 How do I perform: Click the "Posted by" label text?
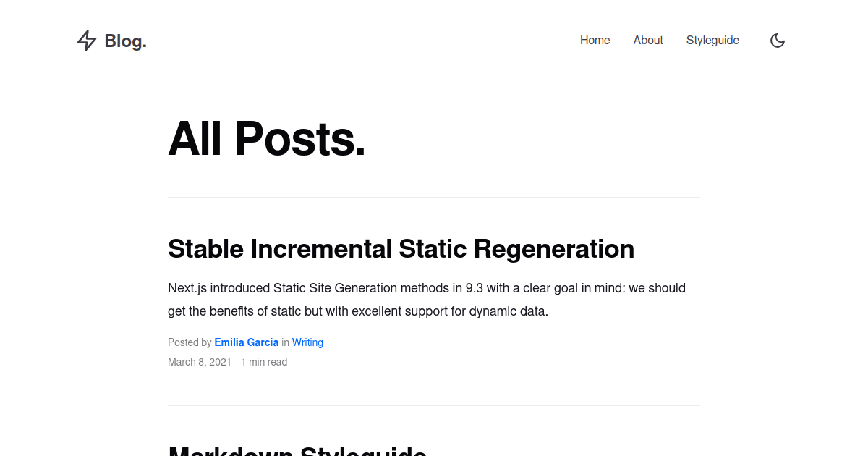[190, 342]
